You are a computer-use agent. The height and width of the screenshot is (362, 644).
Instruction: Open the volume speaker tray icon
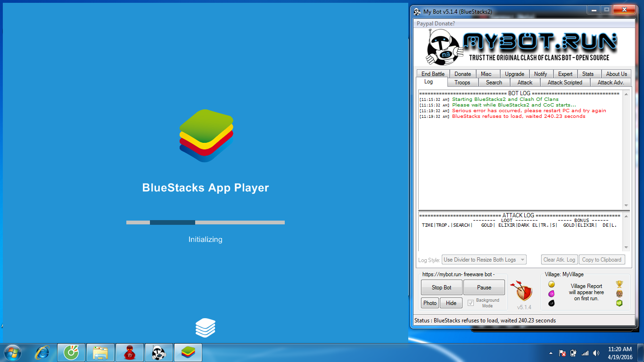point(596,353)
